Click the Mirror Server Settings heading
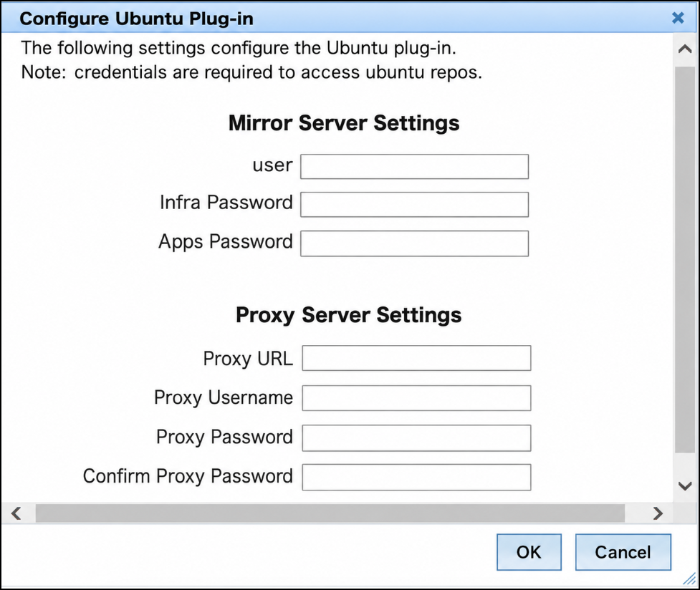The image size is (700, 590). (x=344, y=123)
